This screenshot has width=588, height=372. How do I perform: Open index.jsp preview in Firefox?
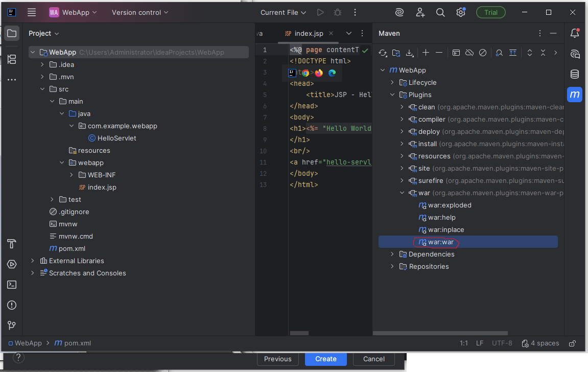(x=319, y=73)
